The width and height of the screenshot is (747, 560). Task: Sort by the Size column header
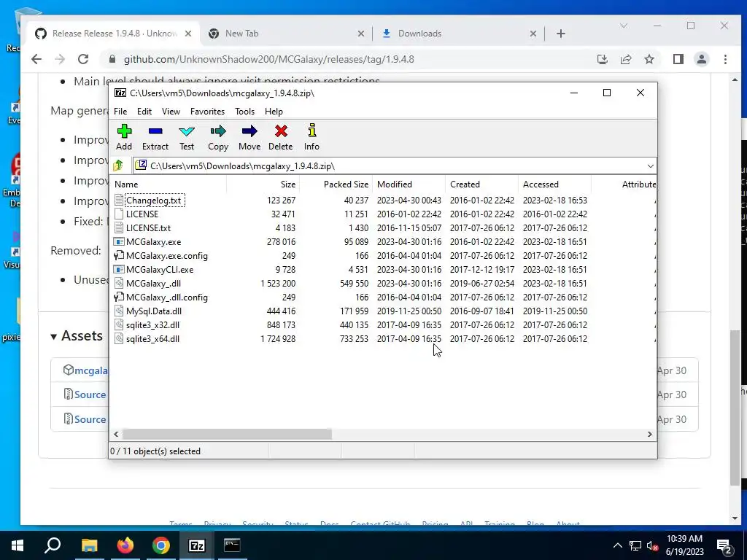[263, 184]
